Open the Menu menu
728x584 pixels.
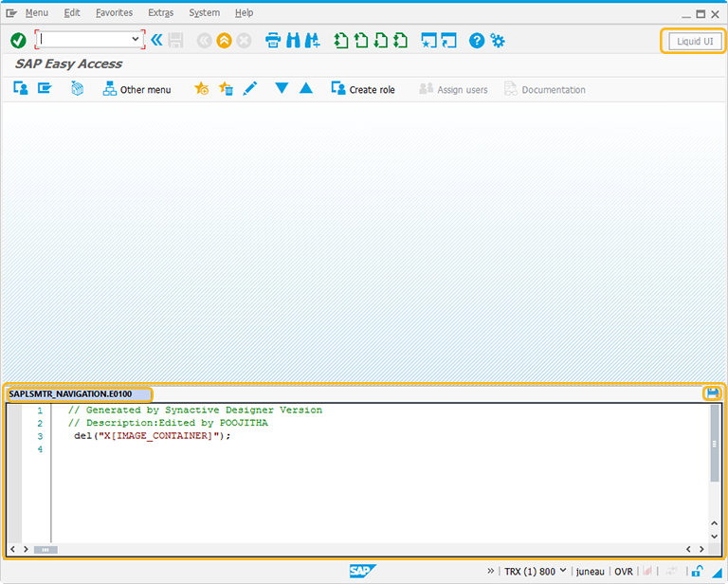tap(37, 13)
